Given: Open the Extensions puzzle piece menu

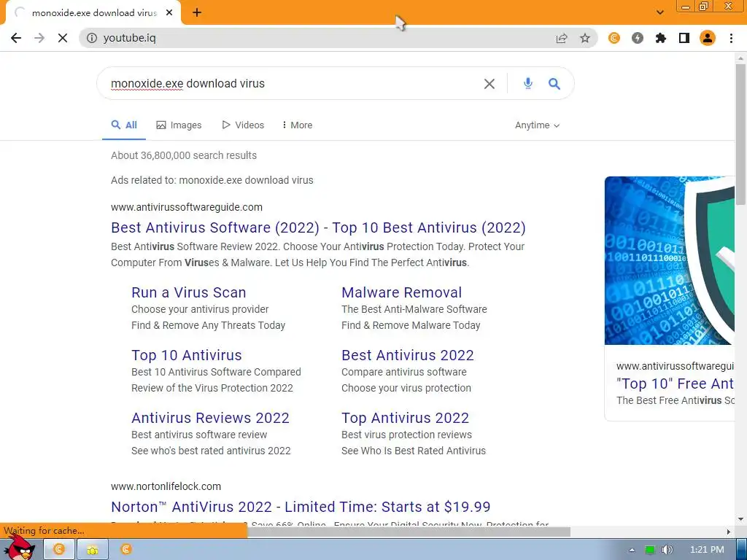Looking at the screenshot, I should pyautogui.click(x=661, y=38).
